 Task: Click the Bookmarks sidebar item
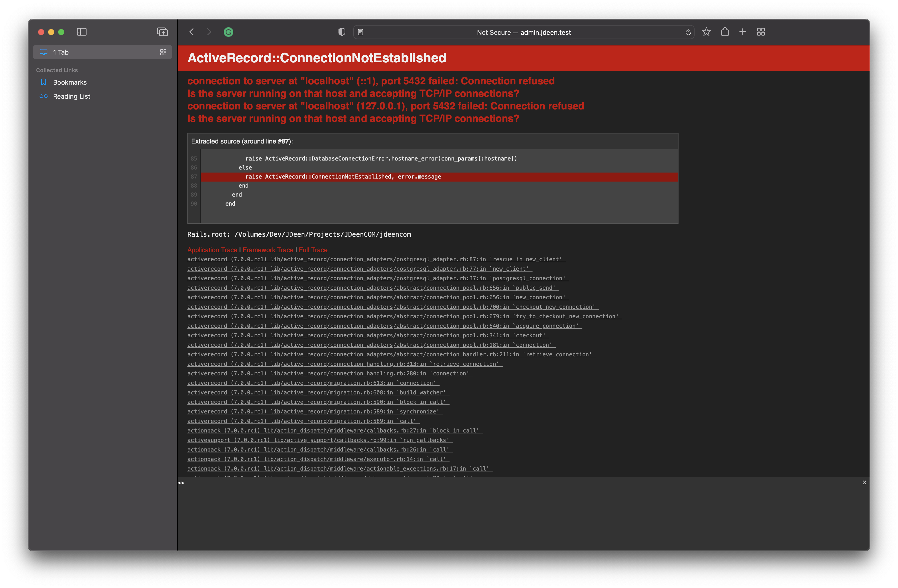[x=70, y=82]
